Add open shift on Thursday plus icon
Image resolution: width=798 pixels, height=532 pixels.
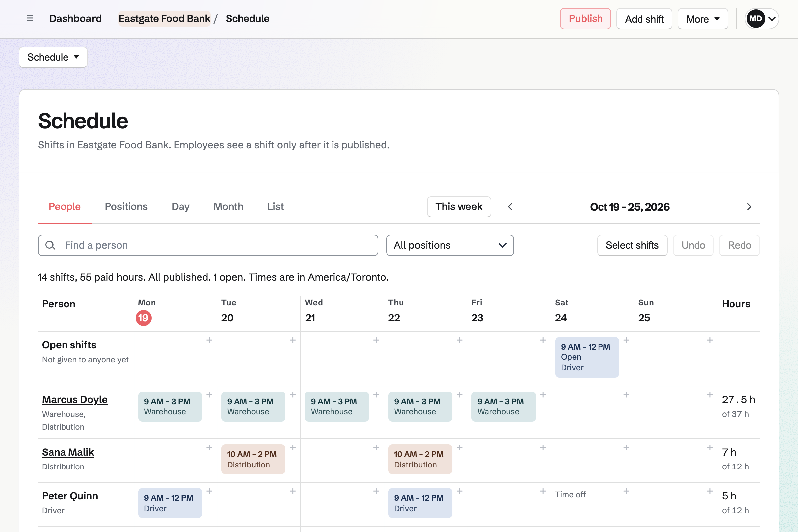[460, 340]
